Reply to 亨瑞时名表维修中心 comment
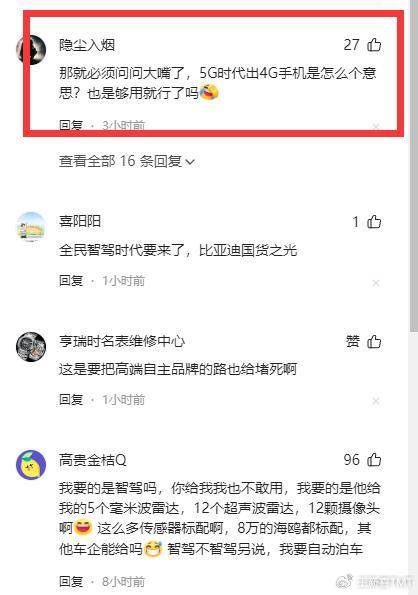The height and width of the screenshot is (595, 418). (x=71, y=400)
